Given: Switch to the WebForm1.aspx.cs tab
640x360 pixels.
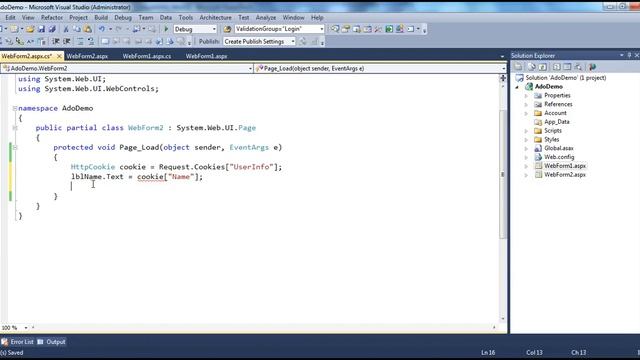Looking at the screenshot, I should [x=147, y=56].
